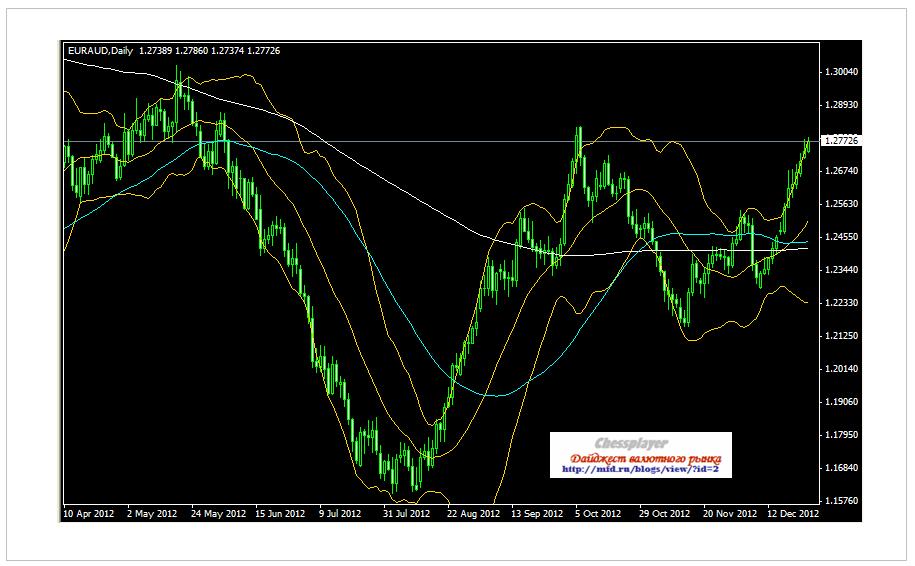Screen dimensions: 915x566
Task: Select the 24 May 2012 date marker
Action: click(221, 514)
